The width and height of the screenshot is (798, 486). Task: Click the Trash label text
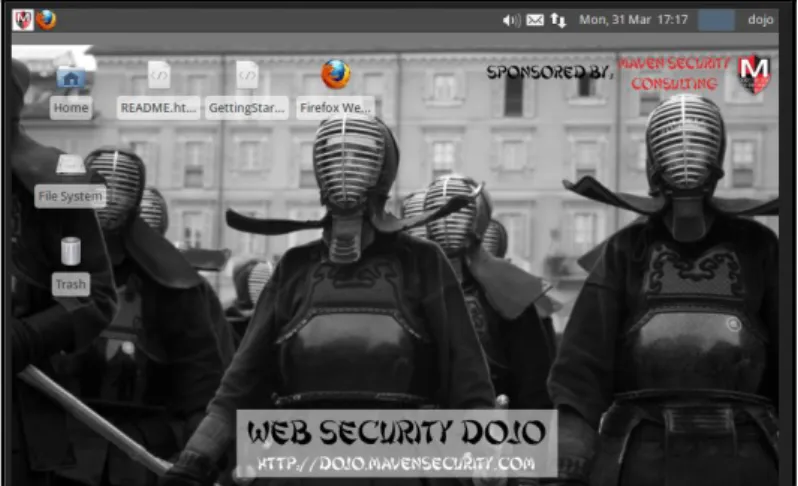(71, 284)
